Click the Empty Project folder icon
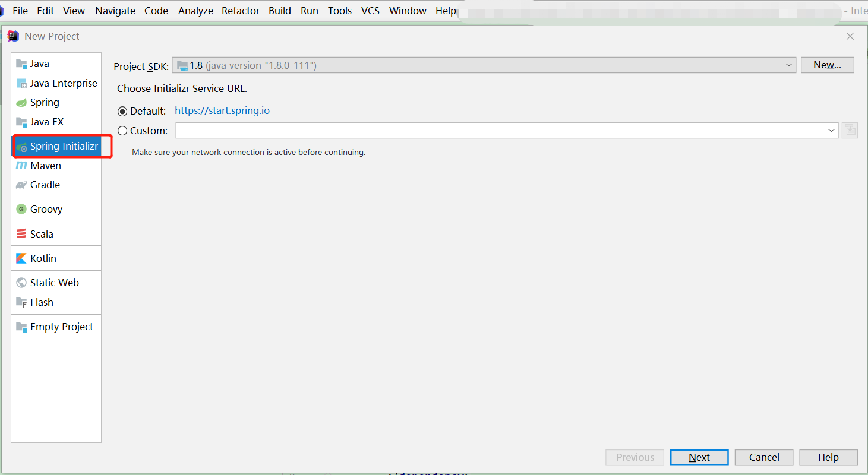This screenshot has height=475, width=868. pos(21,327)
